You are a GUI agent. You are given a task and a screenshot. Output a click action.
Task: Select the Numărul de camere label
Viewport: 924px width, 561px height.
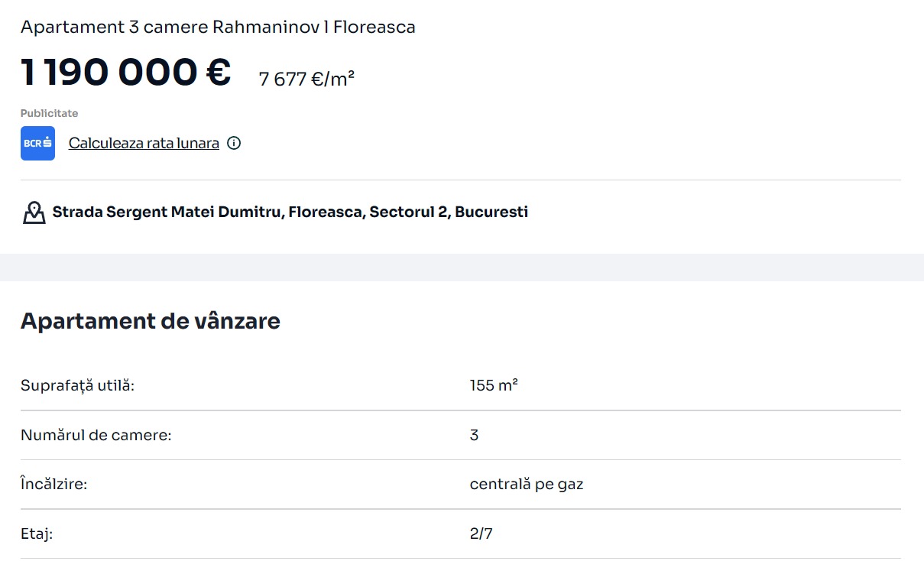(96, 435)
